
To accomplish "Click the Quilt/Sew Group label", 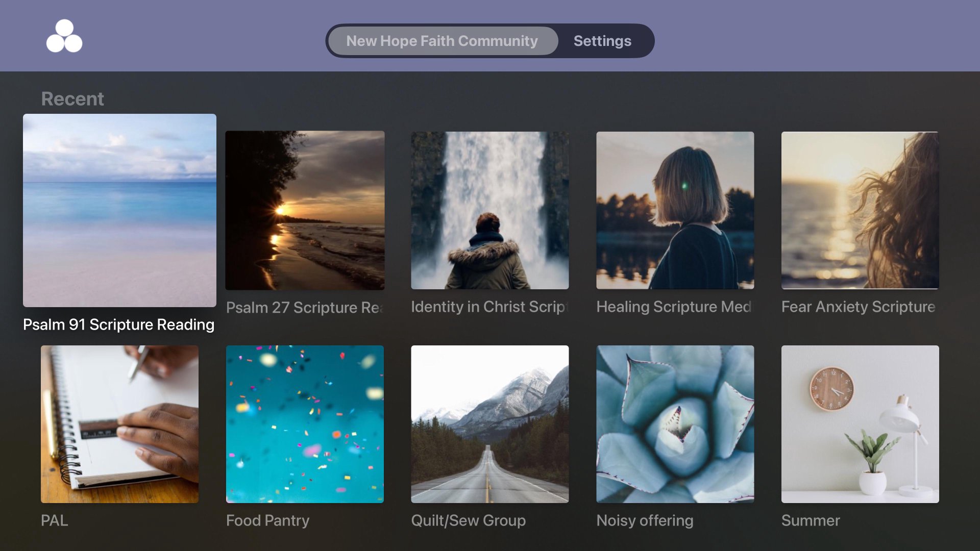I will pyautogui.click(x=468, y=520).
